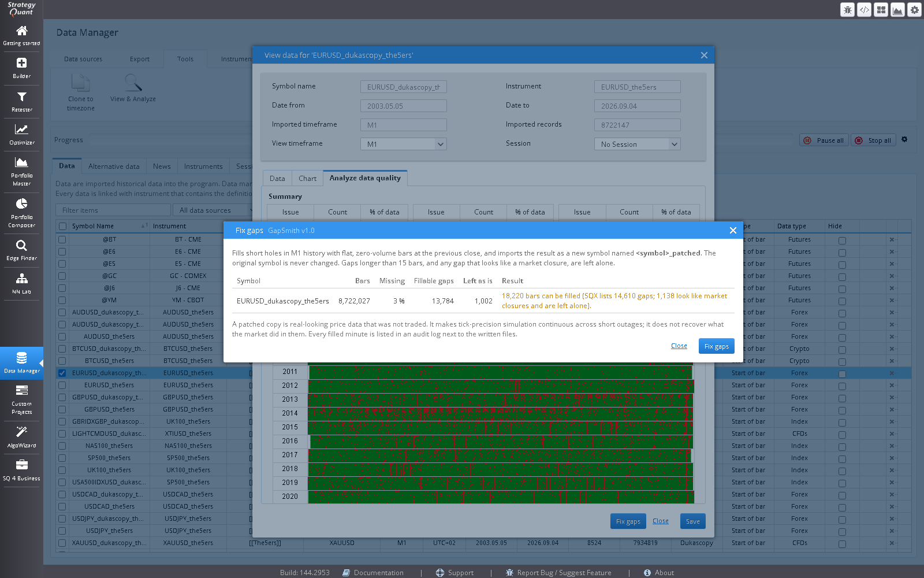Toggle Hide checkbox for @BT row
The height and width of the screenshot is (578, 924).
(842, 240)
